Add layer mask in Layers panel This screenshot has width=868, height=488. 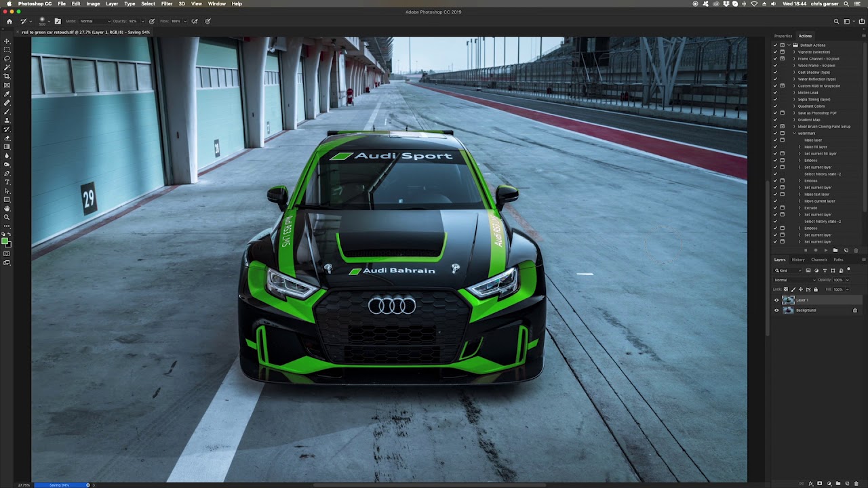pyautogui.click(x=820, y=483)
